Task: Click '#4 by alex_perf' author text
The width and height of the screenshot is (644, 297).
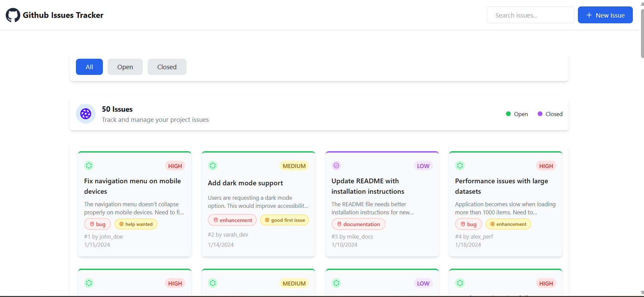Action: (x=474, y=237)
